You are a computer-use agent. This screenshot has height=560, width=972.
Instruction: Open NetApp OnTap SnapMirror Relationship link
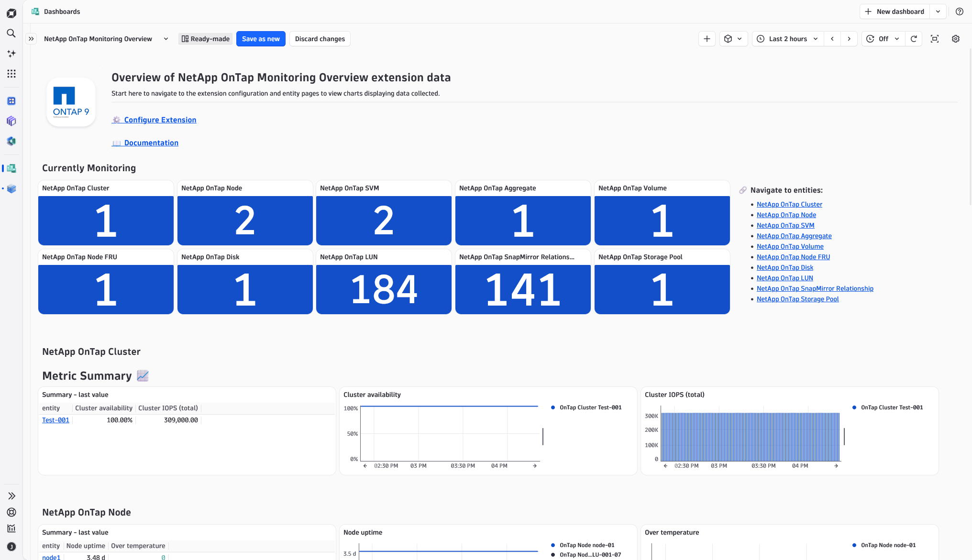click(815, 288)
